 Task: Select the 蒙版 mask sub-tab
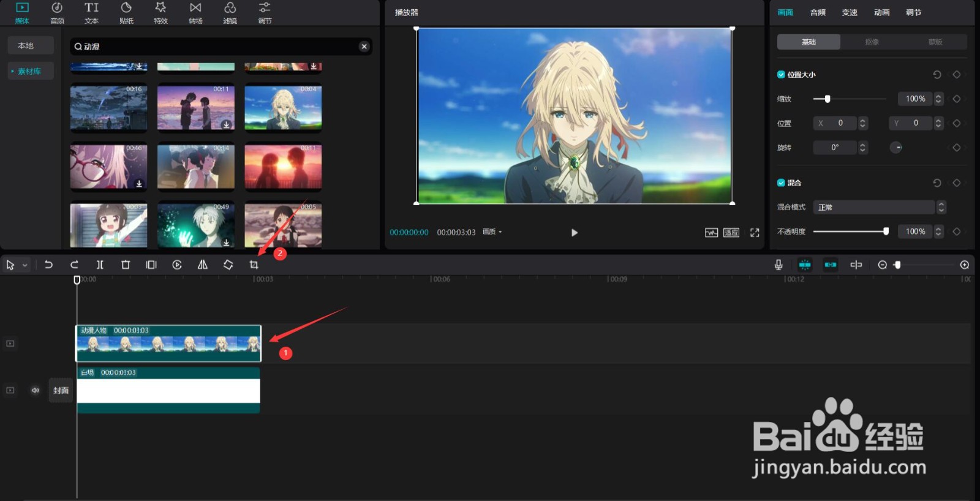coord(935,42)
